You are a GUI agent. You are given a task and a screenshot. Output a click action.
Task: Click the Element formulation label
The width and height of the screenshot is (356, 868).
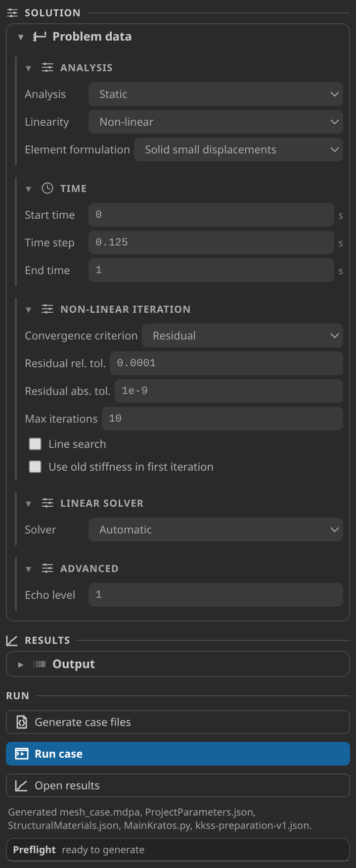tap(77, 149)
